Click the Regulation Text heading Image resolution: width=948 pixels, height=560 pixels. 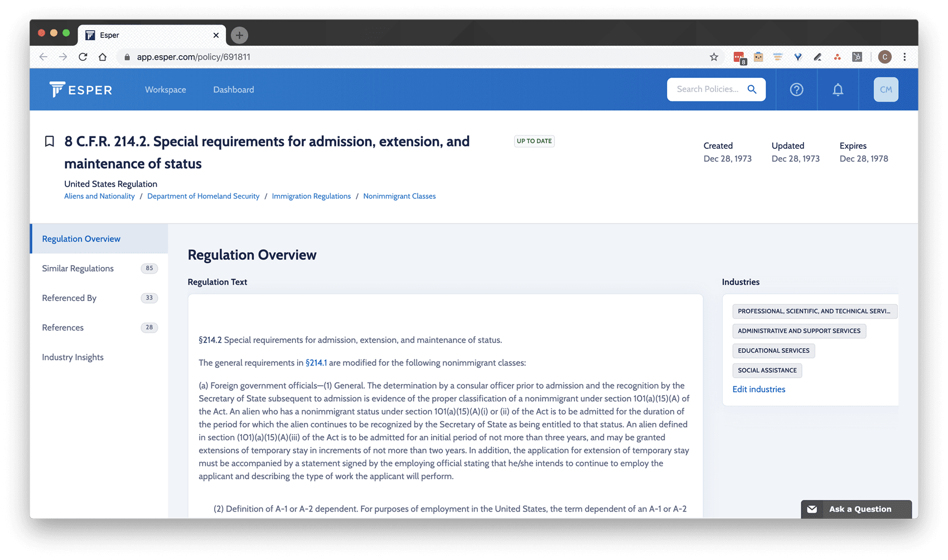[x=217, y=282]
